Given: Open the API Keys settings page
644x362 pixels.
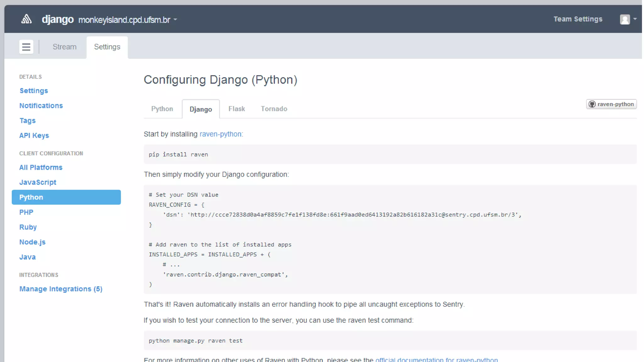Looking at the screenshot, I should click(x=34, y=135).
